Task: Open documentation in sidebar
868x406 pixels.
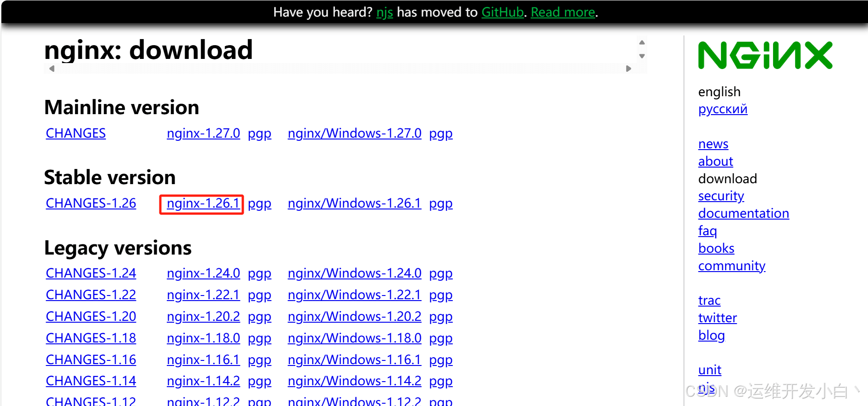Action: pos(744,213)
